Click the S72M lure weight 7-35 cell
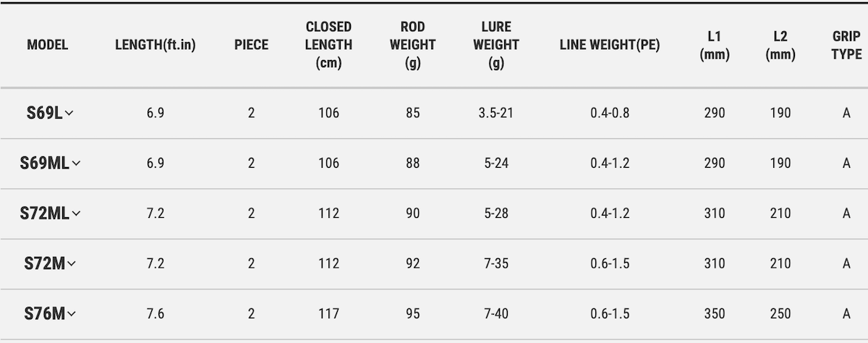868x343 pixels. (x=496, y=264)
